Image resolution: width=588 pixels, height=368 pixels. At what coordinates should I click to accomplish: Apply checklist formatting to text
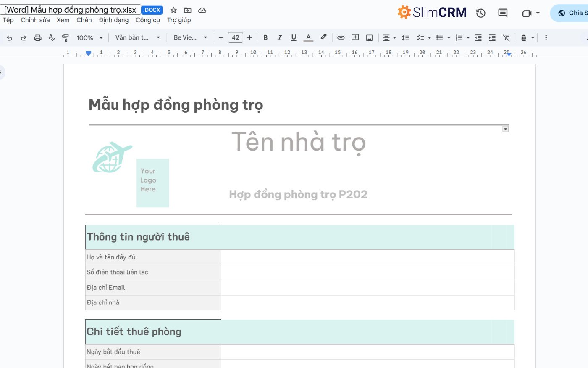coord(421,37)
